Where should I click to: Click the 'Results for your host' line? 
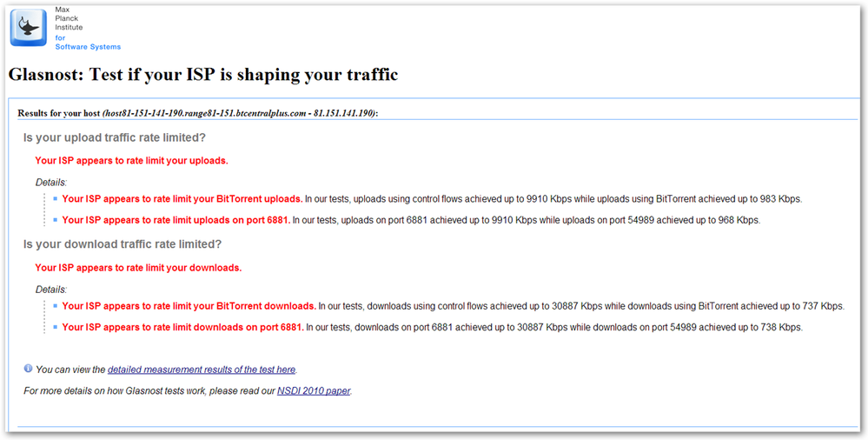pos(197,113)
